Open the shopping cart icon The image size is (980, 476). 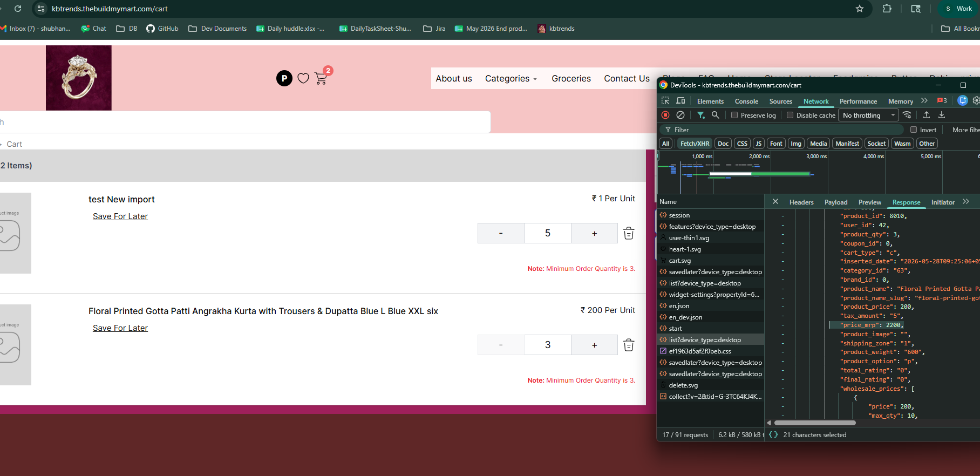tap(321, 79)
